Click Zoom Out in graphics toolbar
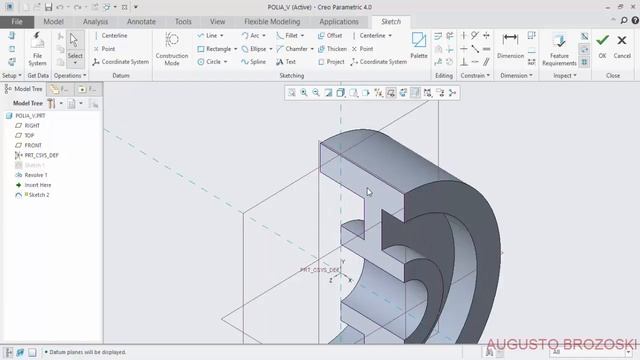640x360 pixels. (x=316, y=93)
